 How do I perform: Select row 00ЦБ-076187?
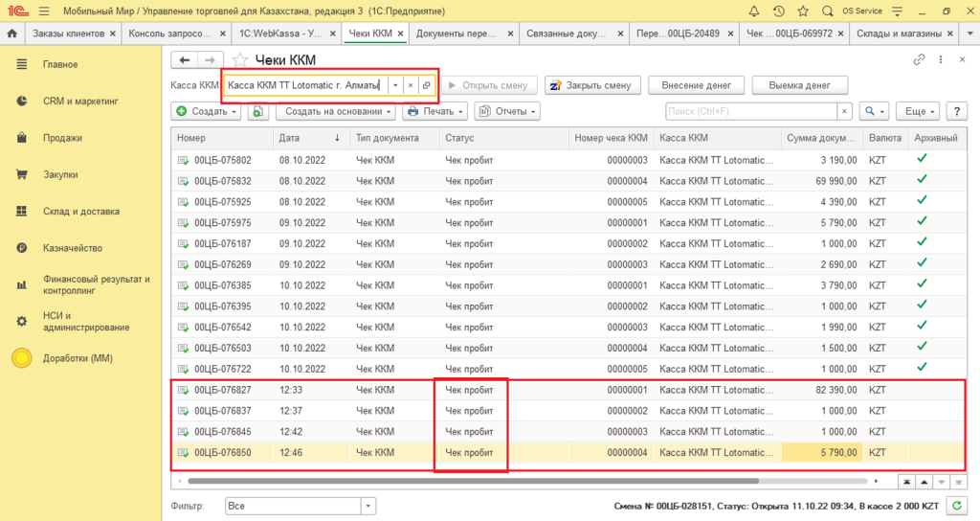pos(568,244)
